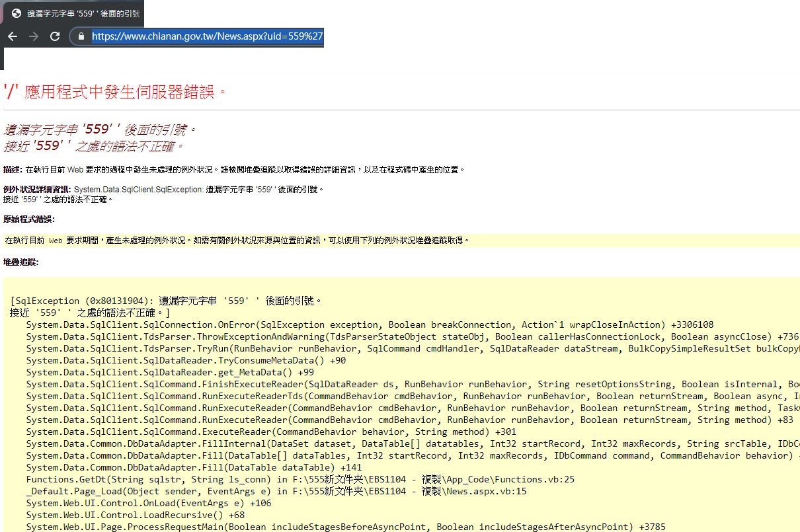800x532 pixels.
Task: Click the DbDataAdapter.FillInternal stack line
Action: [413, 443]
